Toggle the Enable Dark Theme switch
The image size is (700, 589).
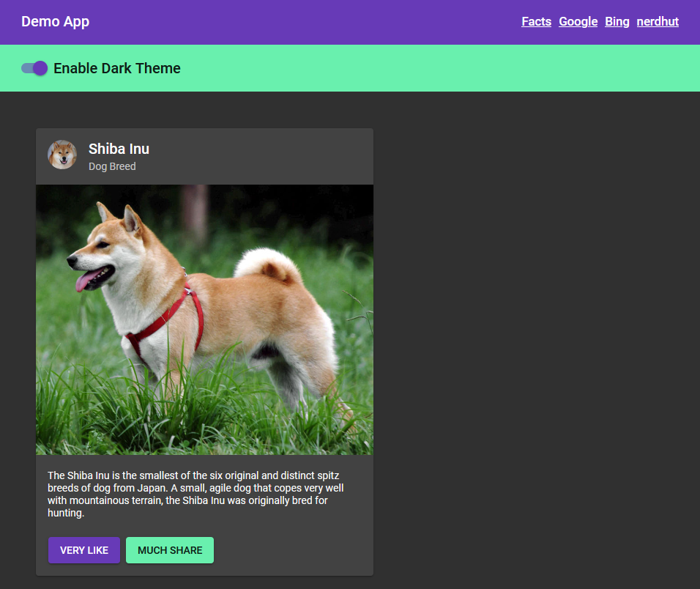[x=34, y=68]
